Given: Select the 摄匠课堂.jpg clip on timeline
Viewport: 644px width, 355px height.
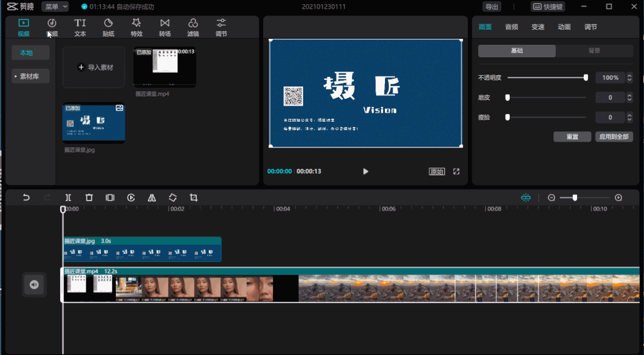Looking at the screenshot, I should 143,249.
